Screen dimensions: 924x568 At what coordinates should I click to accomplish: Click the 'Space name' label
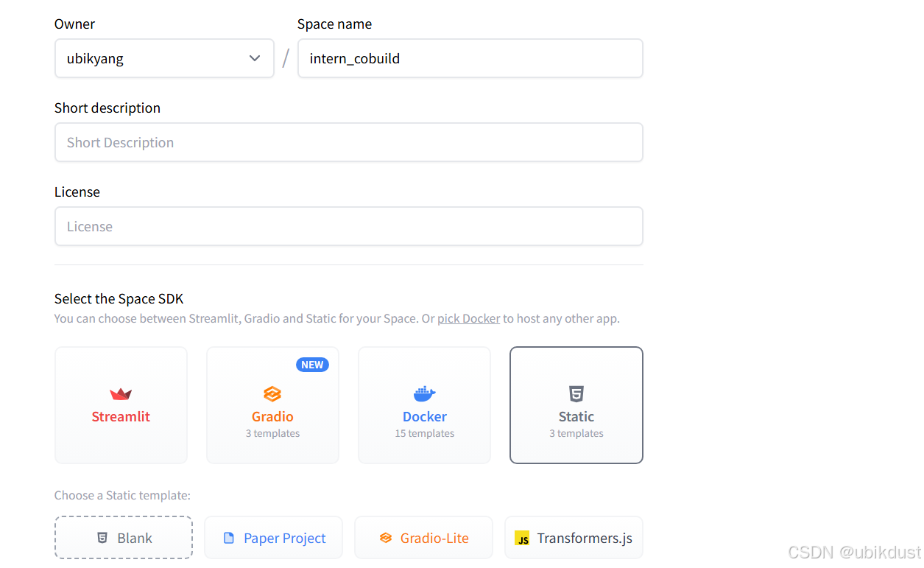[334, 24]
